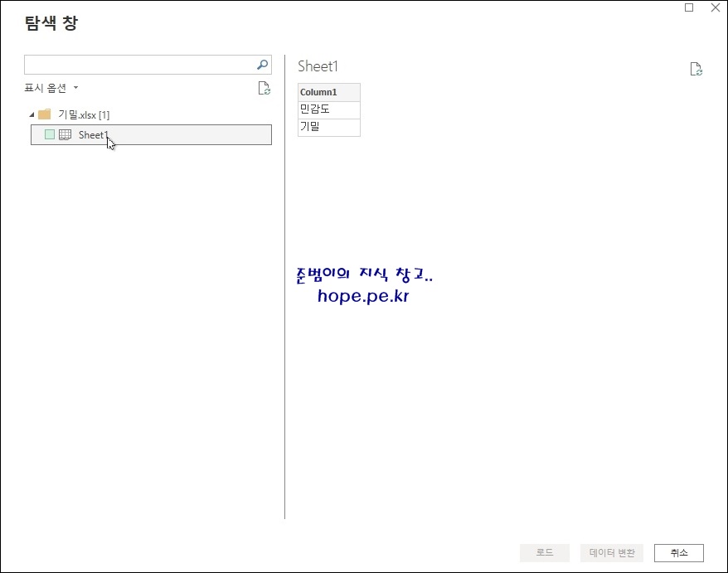Click the 로드 button
Viewport: 728px width, 573px height.
pyautogui.click(x=545, y=552)
